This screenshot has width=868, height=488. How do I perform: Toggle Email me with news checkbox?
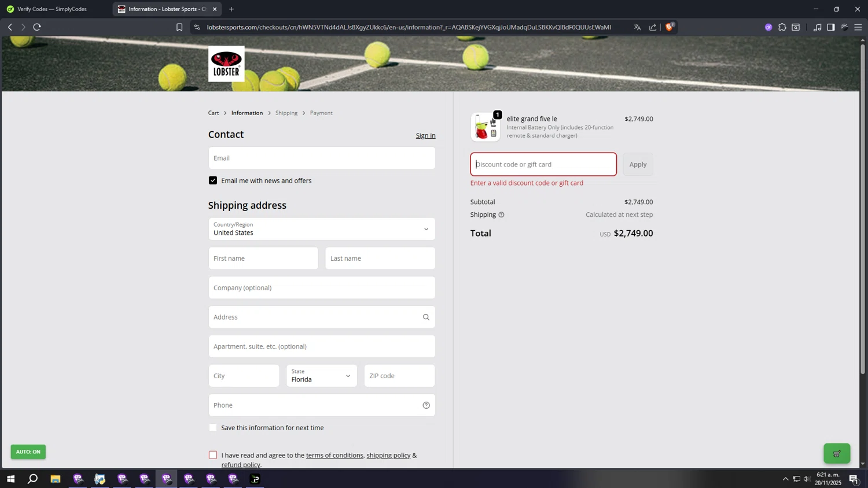click(213, 180)
